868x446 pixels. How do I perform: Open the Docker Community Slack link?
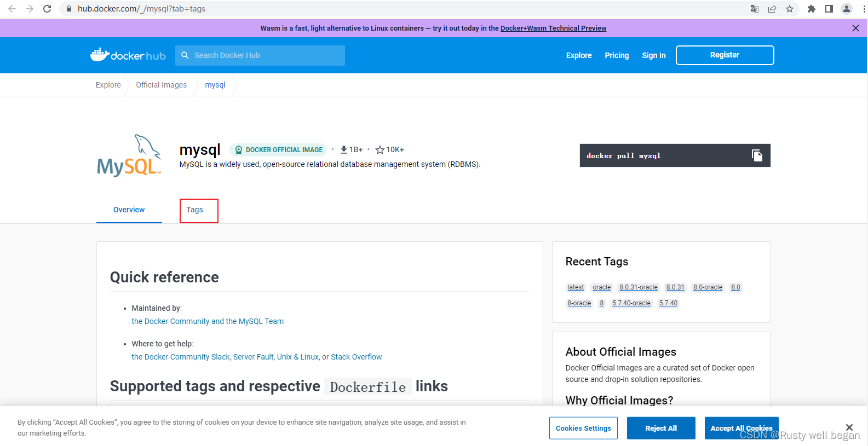[181, 357]
